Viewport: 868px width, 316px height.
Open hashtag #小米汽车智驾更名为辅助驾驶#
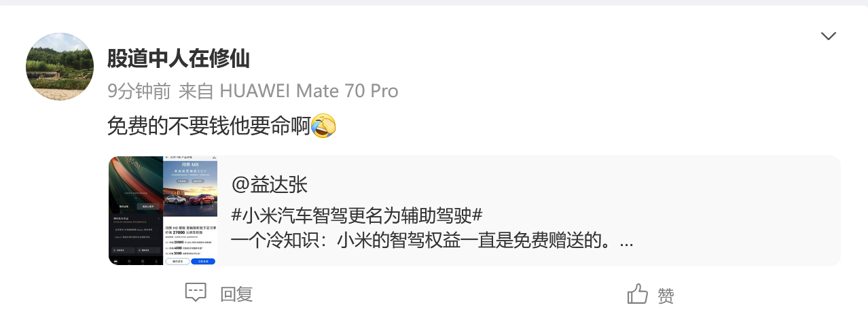pos(357,215)
